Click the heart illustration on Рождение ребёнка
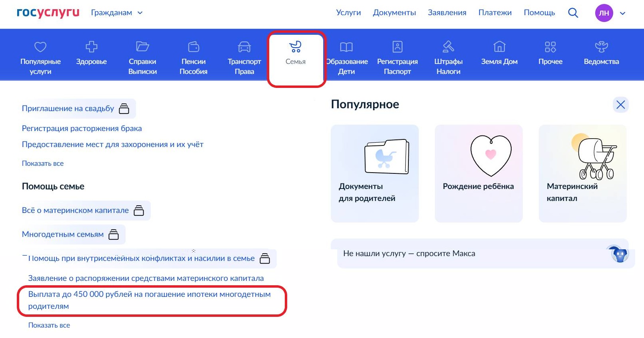 click(x=491, y=156)
